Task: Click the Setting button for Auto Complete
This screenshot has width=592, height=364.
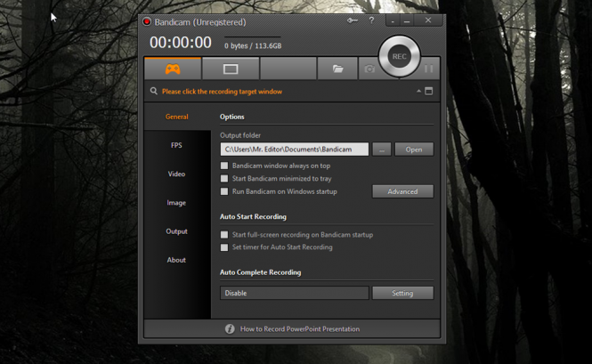Action: 403,293
